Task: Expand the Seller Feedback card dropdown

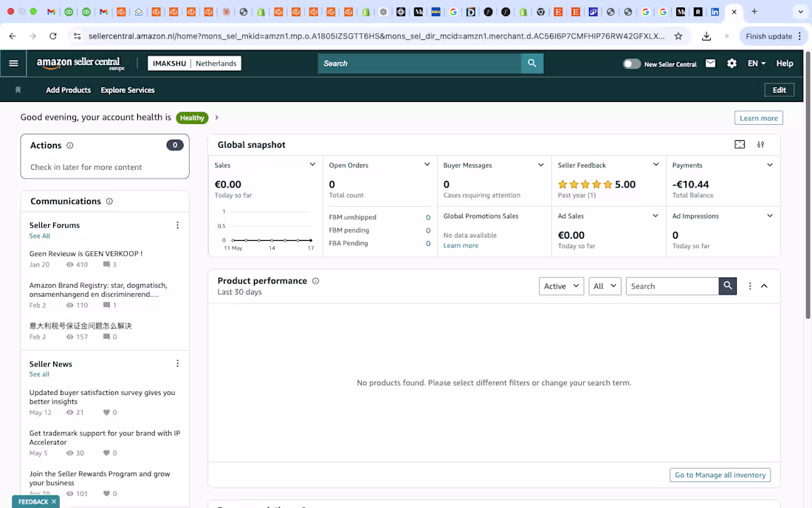Action: pyautogui.click(x=656, y=165)
